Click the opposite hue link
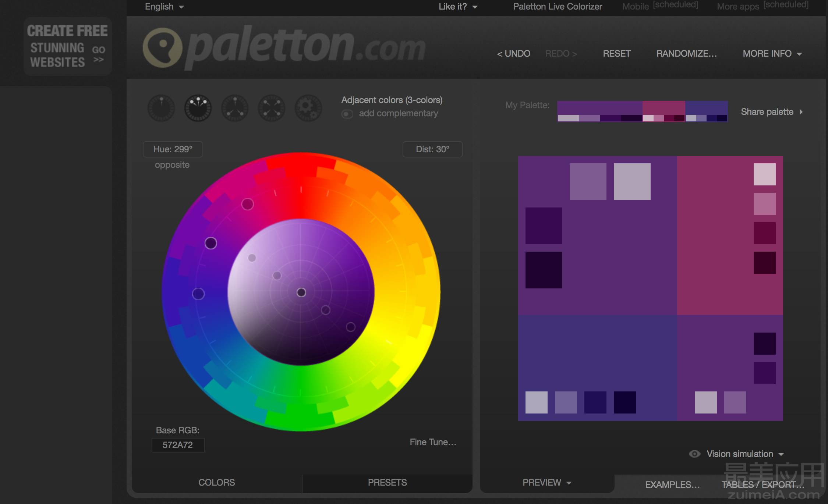The height and width of the screenshot is (504, 828). 172,165
